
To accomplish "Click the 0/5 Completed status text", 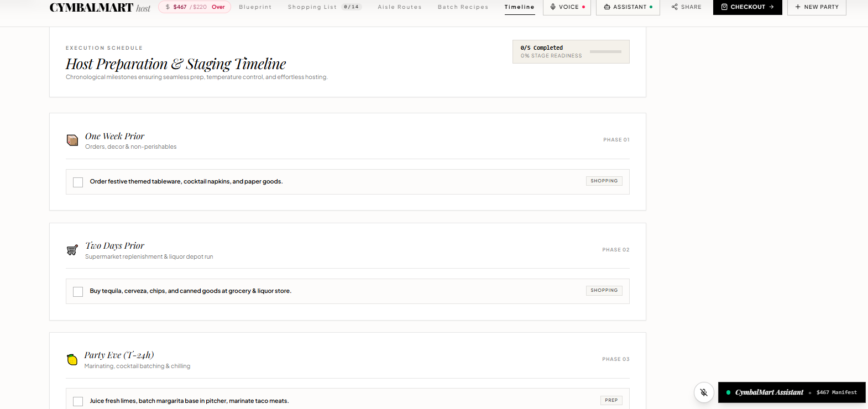I will [541, 48].
